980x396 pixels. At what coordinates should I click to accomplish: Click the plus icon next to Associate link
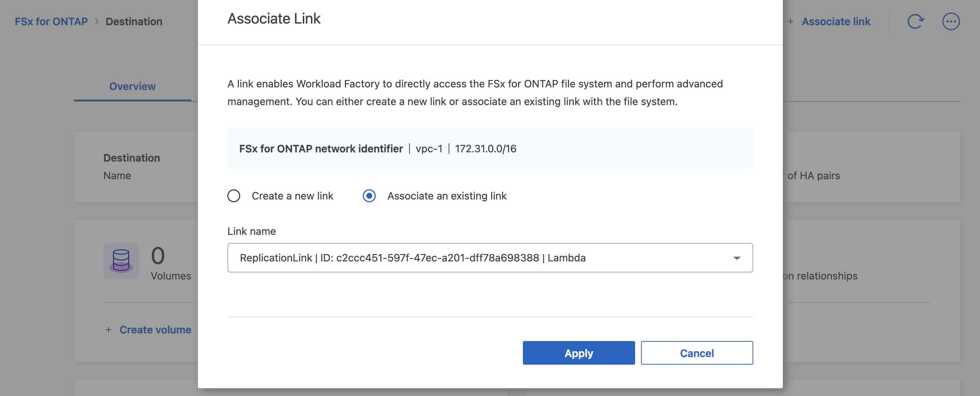[791, 21]
